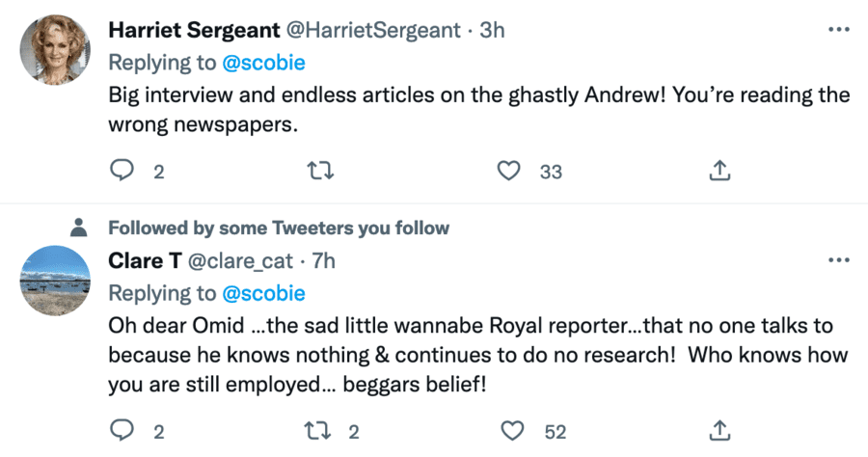Retweet Clare T's tweet
Image resolution: width=868 pixels, height=457 pixels.
[316, 431]
